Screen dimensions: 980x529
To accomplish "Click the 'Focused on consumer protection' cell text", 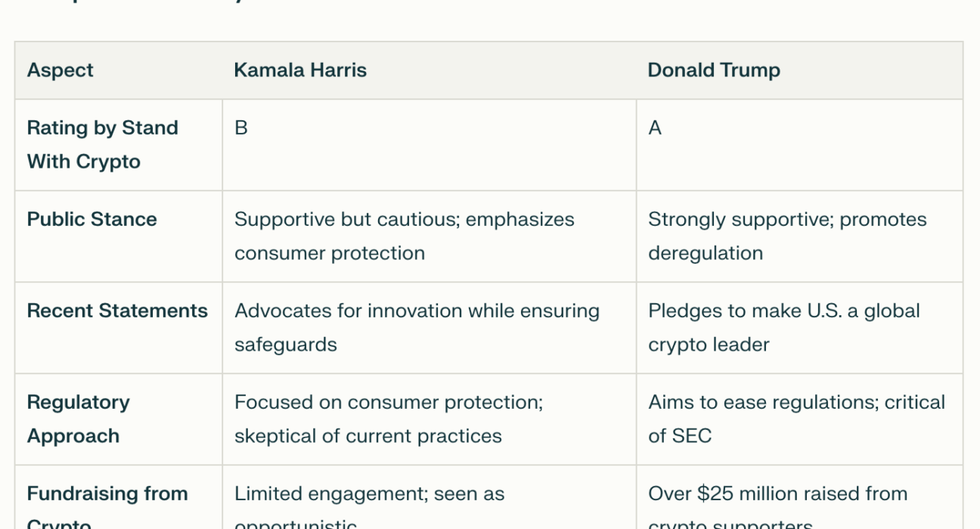I will coord(389,402).
